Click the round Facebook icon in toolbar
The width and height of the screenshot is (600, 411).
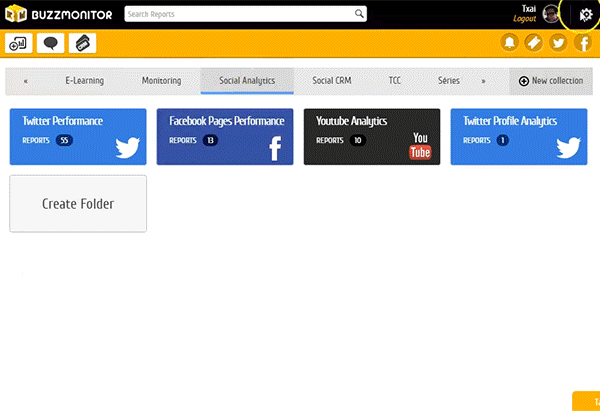[x=582, y=43]
